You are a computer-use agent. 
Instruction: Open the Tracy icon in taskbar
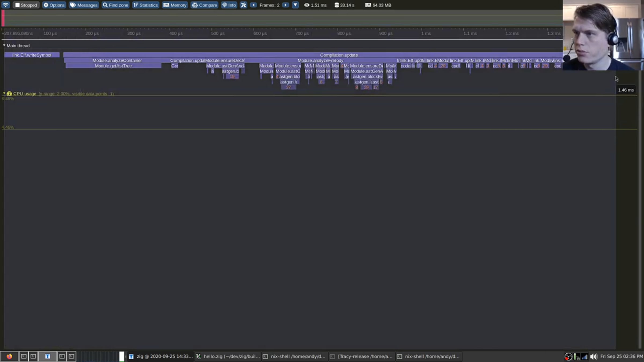pos(47,356)
